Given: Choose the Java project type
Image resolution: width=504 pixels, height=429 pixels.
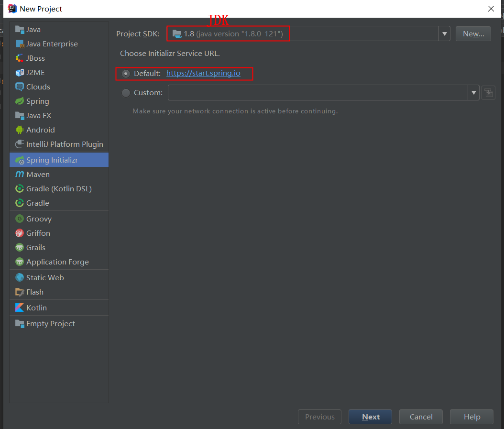Looking at the screenshot, I should tap(59, 30).
